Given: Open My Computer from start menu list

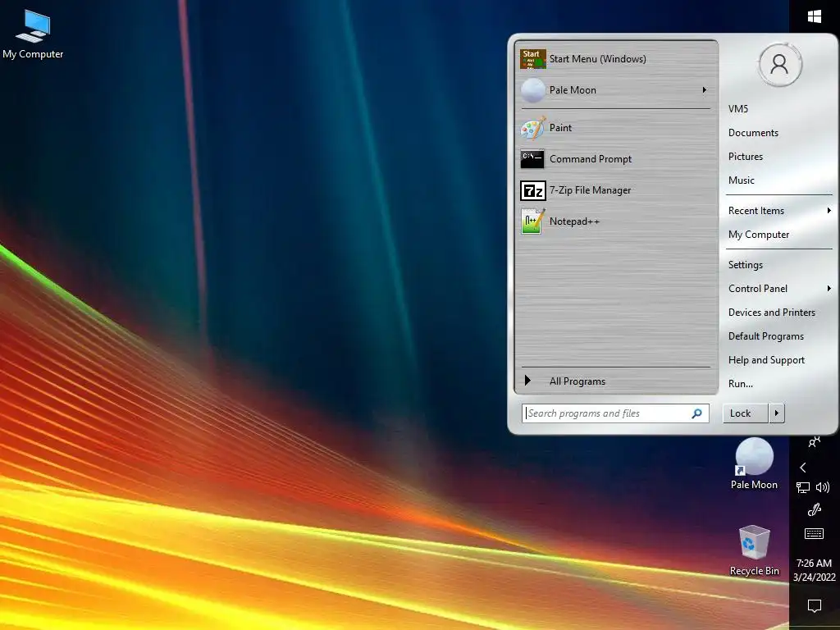Looking at the screenshot, I should point(759,235).
